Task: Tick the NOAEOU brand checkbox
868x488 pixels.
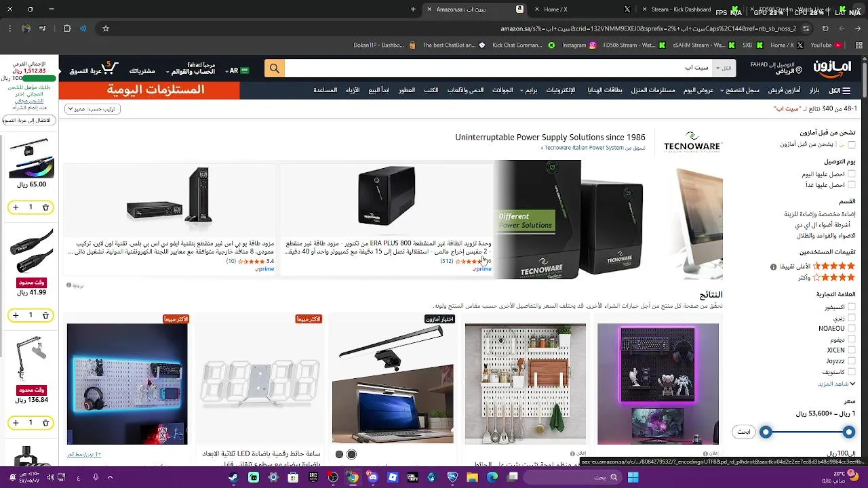Action: tap(852, 329)
